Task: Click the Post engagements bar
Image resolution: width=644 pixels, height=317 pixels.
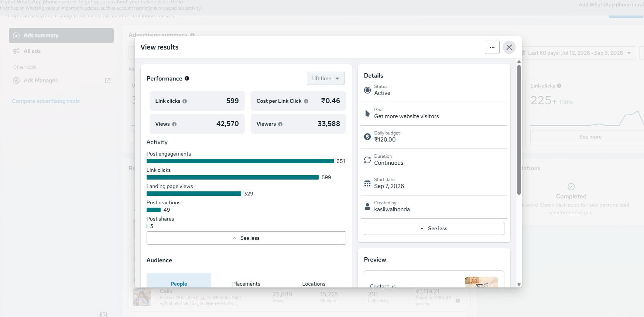Action: point(240,161)
